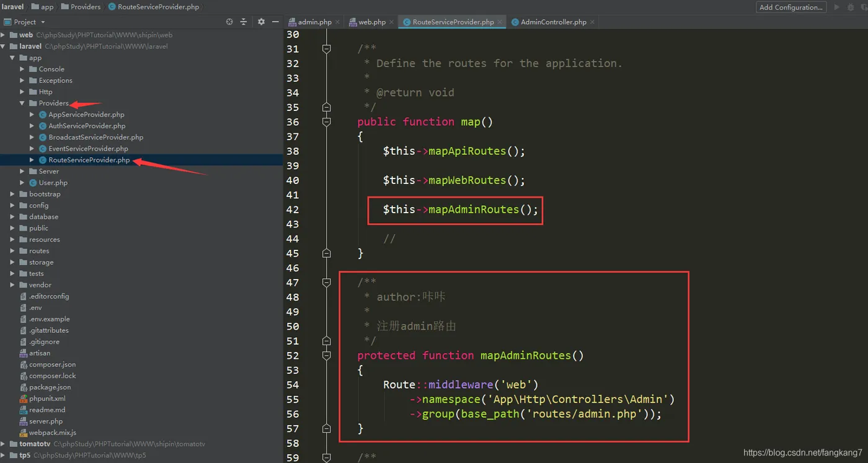Click the locate-file target icon in Project panel
868x463 pixels.
pyautogui.click(x=229, y=22)
